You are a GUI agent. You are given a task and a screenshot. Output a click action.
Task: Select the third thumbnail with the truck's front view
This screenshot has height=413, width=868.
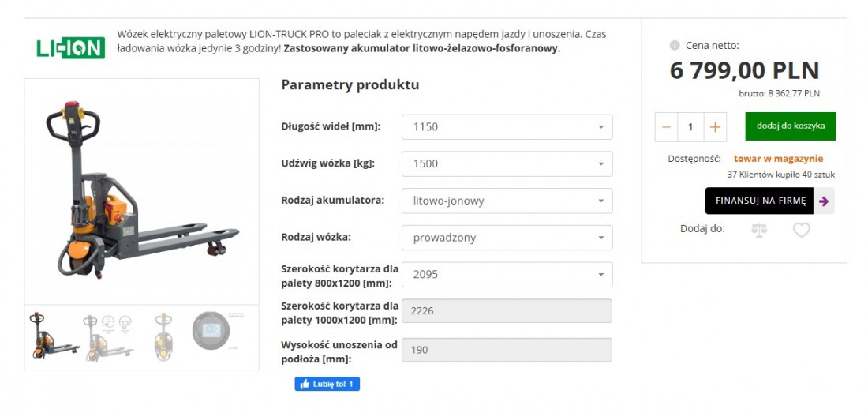click(163, 337)
